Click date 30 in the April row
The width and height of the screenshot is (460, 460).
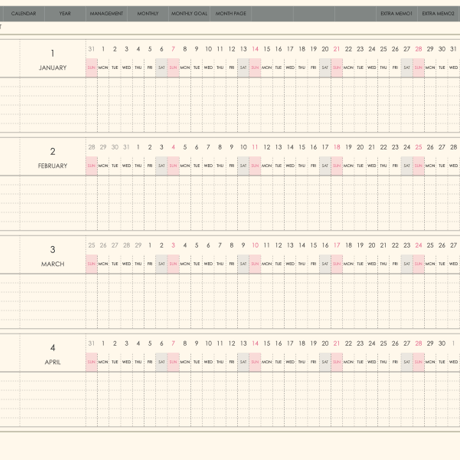pyautogui.click(x=442, y=343)
